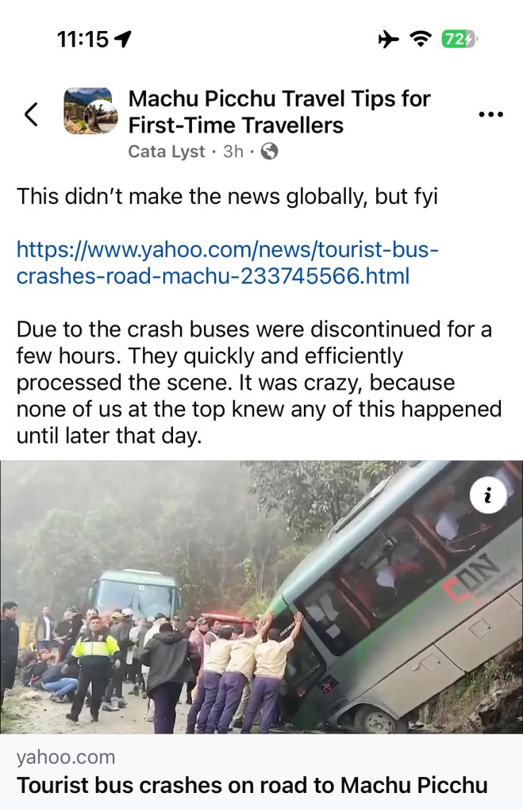
Task: Tap the text This didn't make the news globally
Action: coord(227,197)
